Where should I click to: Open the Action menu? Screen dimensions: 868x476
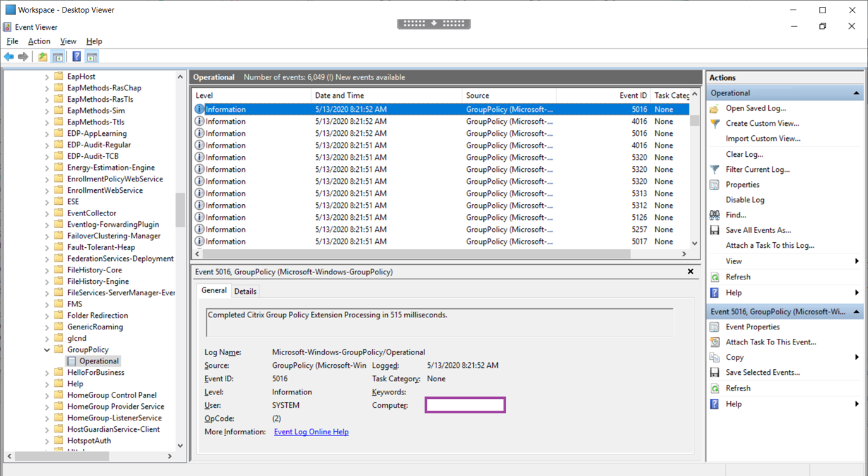point(39,41)
